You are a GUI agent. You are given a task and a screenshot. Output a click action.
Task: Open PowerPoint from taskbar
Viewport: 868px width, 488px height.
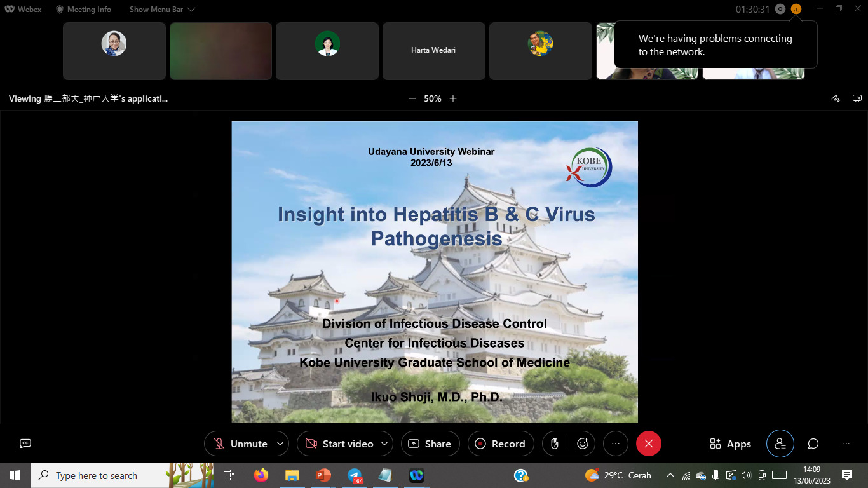click(323, 475)
